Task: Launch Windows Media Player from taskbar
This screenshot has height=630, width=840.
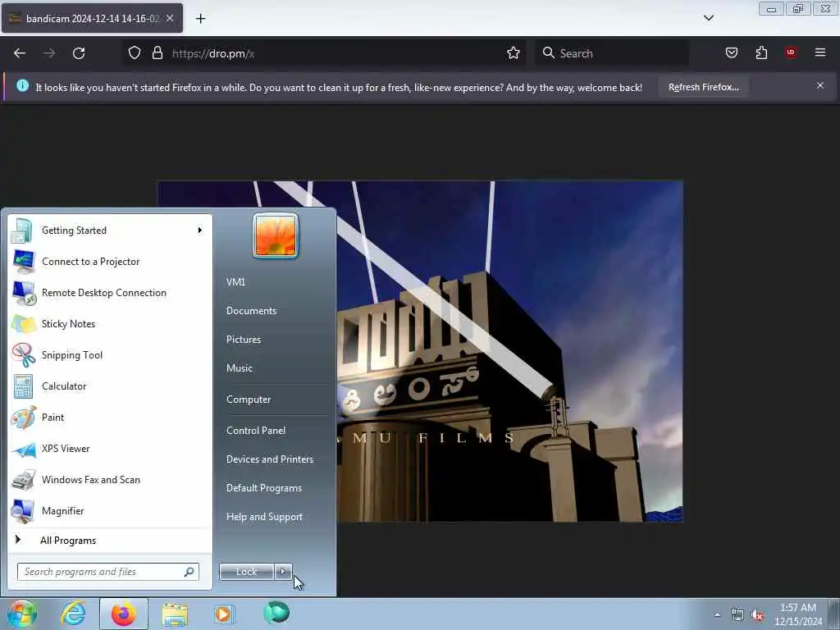Action: click(224, 614)
